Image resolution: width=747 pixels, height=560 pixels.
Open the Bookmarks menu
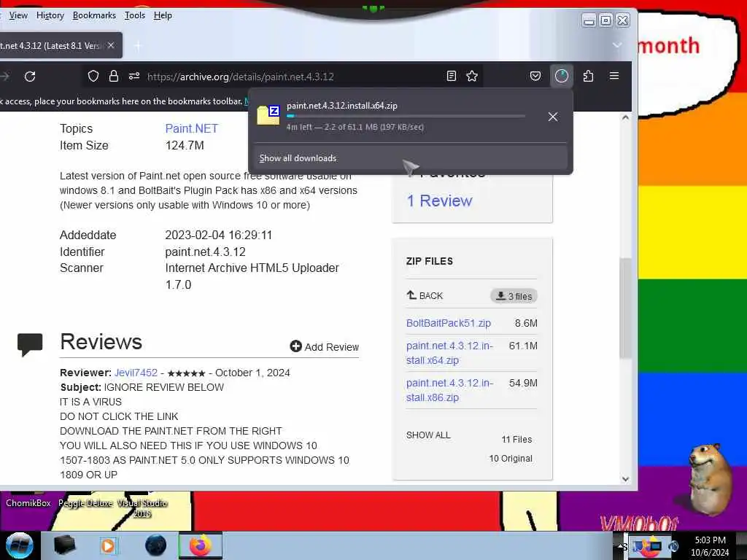tap(94, 15)
